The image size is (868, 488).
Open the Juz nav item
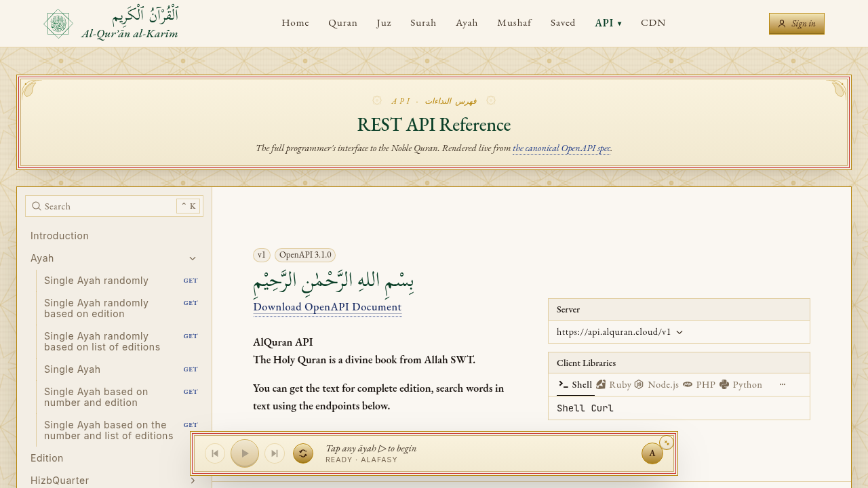click(384, 23)
